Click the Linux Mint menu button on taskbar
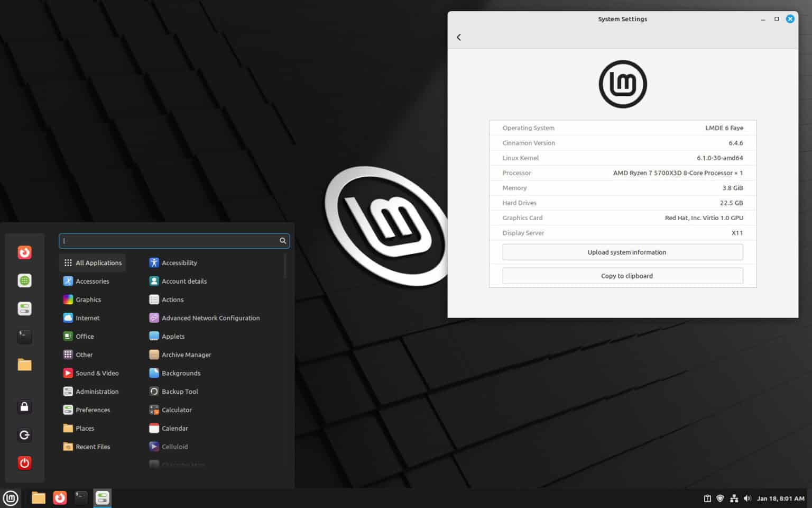Viewport: 812px width, 508px height. 11,498
